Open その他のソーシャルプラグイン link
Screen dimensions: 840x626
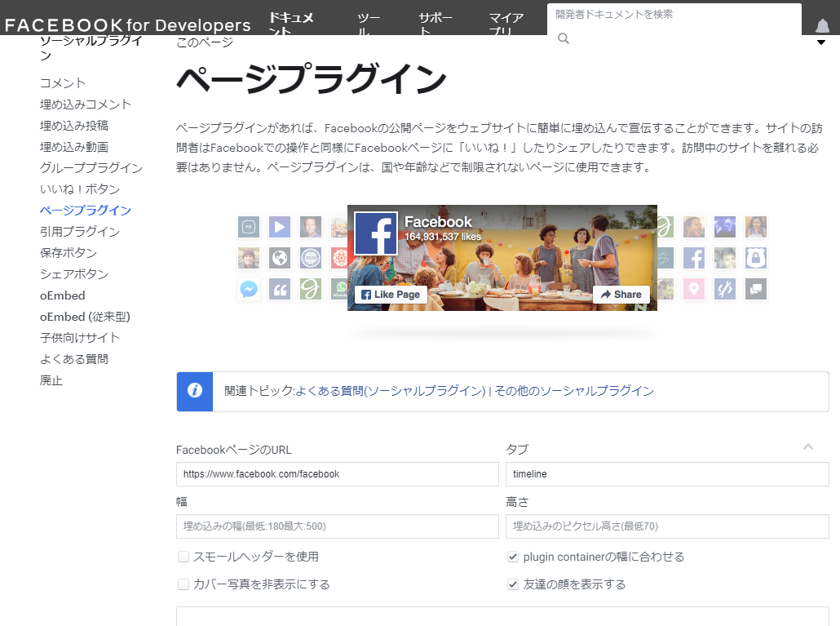[x=574, y=391]
